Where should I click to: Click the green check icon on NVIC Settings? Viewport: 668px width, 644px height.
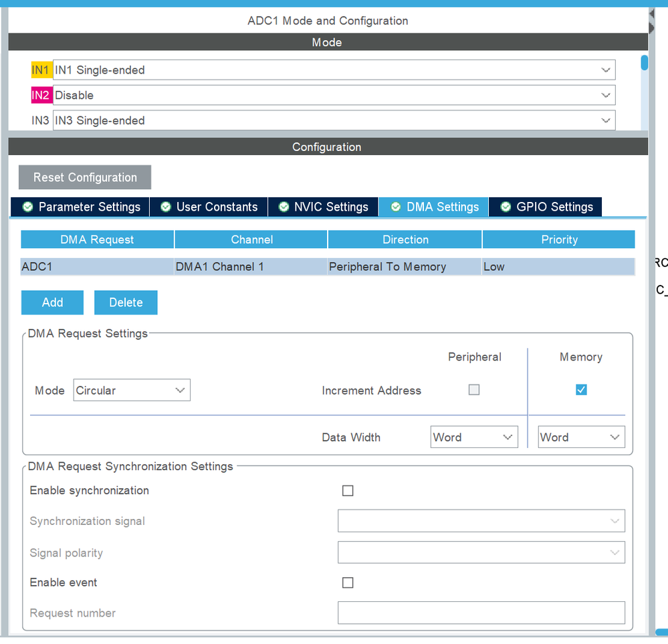pos(284,207)
